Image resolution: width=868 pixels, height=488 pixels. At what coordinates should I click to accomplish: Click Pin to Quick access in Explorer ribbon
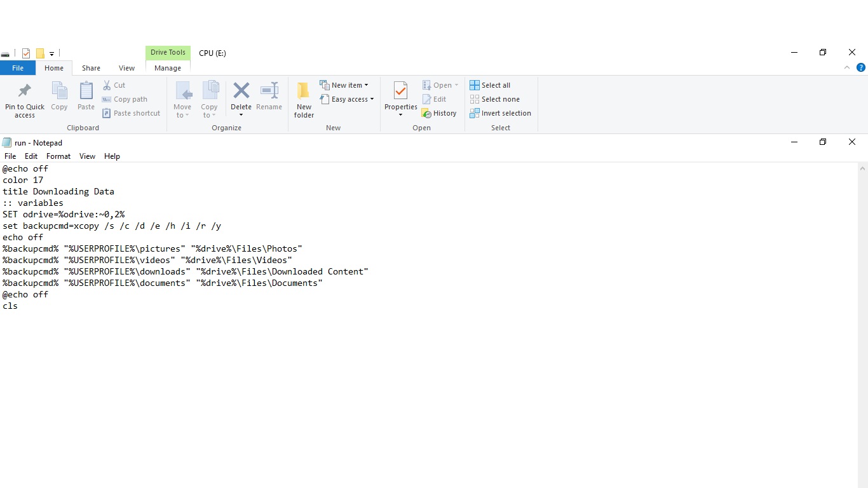pyautogui.click(x=25, y=100)
